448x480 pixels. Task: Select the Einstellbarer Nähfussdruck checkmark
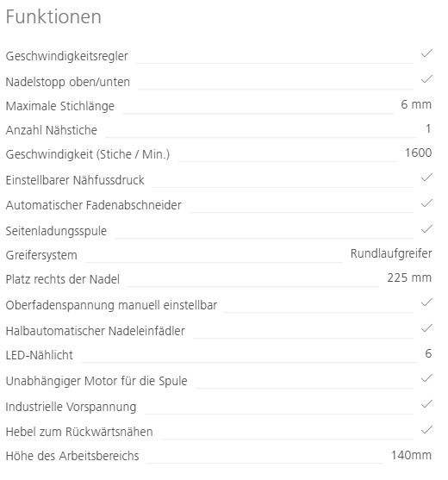426,178
